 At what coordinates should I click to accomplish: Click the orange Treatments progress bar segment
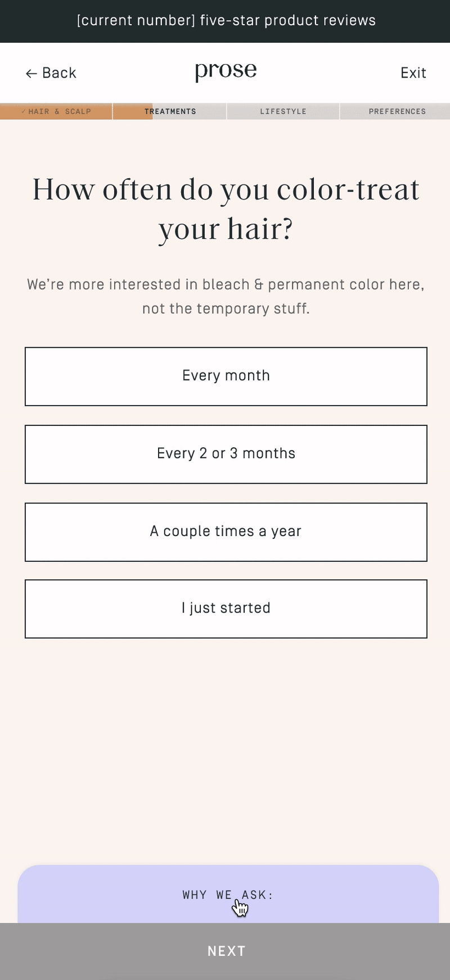(133, 111)
